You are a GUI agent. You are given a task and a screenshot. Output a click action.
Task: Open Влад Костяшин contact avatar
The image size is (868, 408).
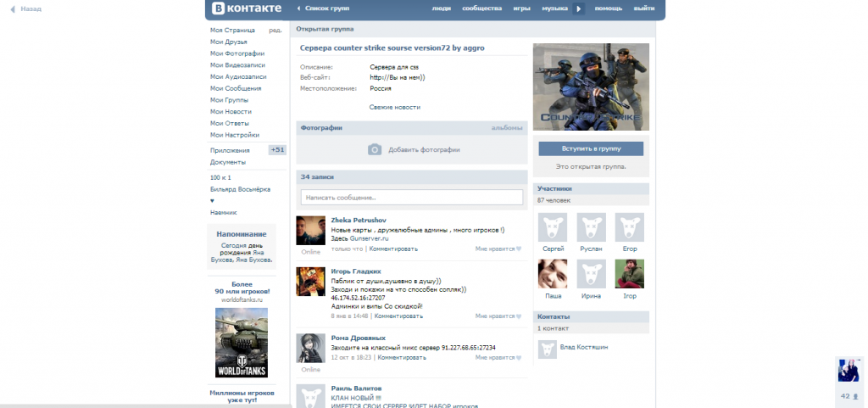548,348
